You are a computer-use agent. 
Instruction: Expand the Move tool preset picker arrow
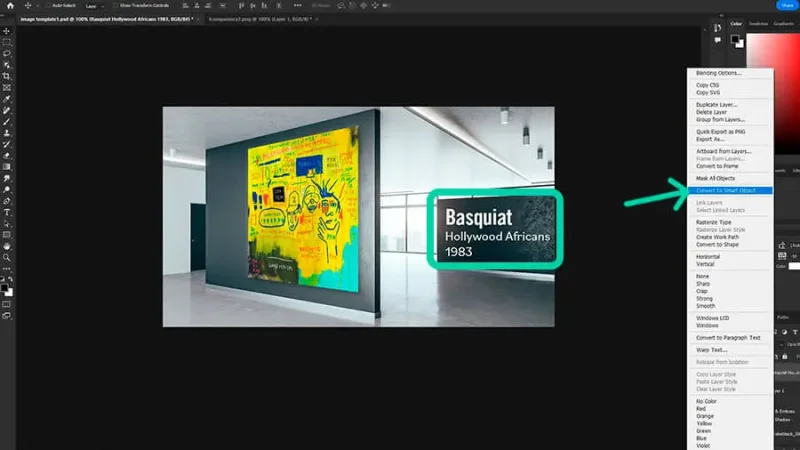pyautogui.click(x=37, y=6)
